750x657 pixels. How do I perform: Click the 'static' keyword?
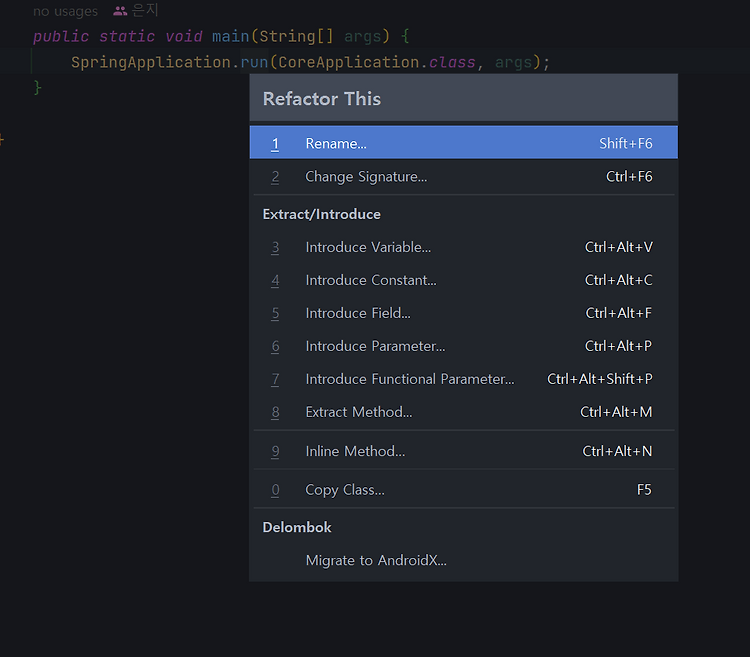click(x=127, y=36)
